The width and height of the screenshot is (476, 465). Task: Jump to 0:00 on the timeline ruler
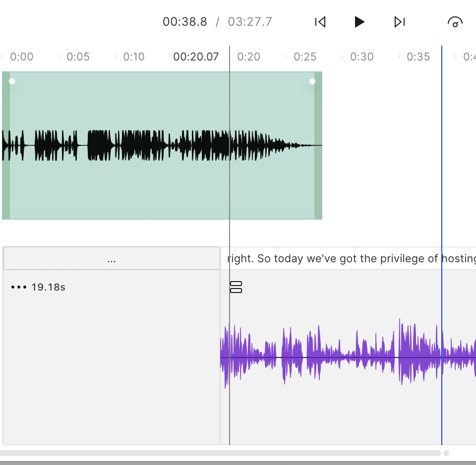point(21,57)
